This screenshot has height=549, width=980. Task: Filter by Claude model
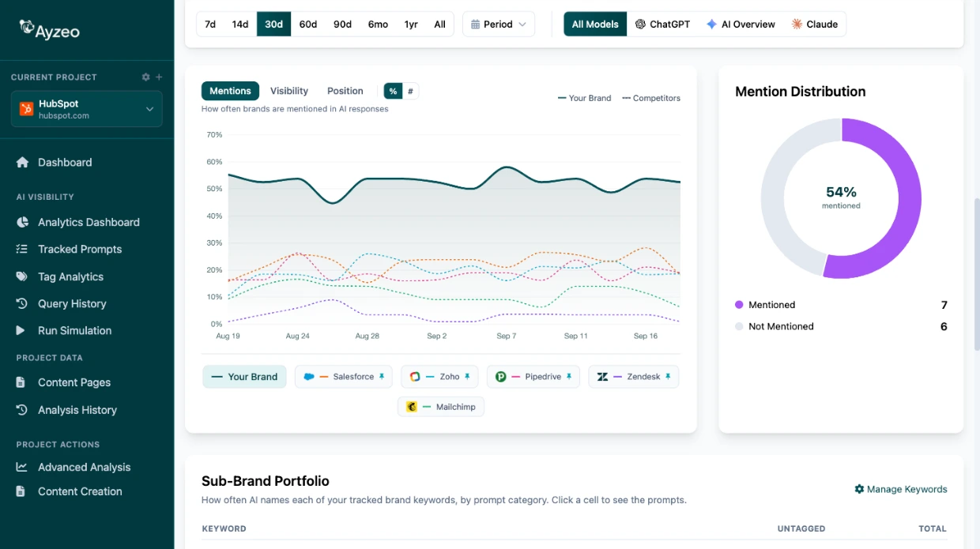814,24
